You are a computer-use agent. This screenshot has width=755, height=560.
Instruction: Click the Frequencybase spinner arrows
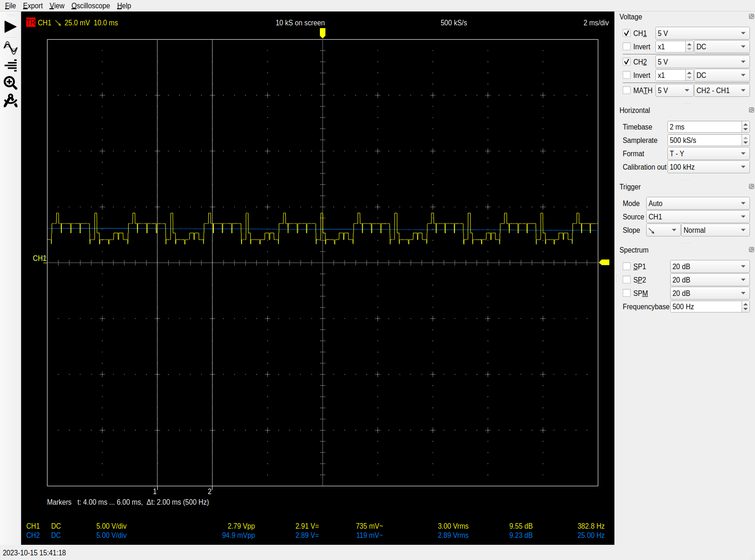point(746,307)
